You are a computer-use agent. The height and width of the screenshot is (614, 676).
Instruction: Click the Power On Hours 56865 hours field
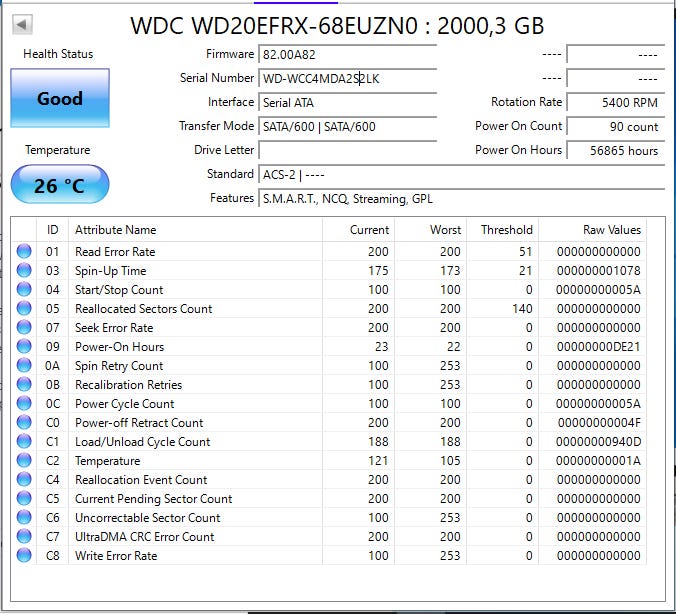tap(616, 150)
